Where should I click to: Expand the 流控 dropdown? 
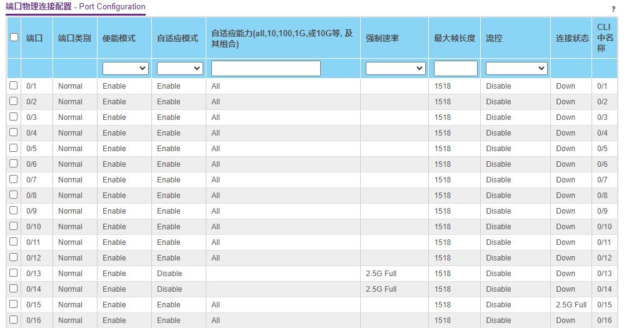pos(516,68)
